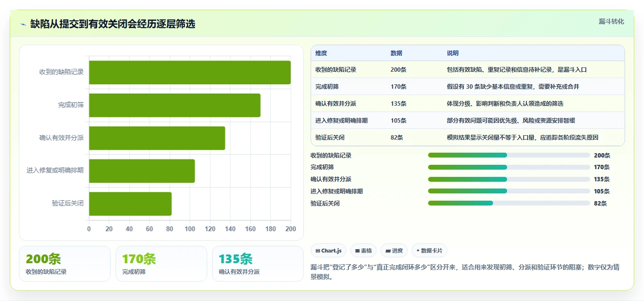This screenshot has height=301, width=644.
Task: Click the 验证后关闭 chart bar
Action: coord(130,204)
